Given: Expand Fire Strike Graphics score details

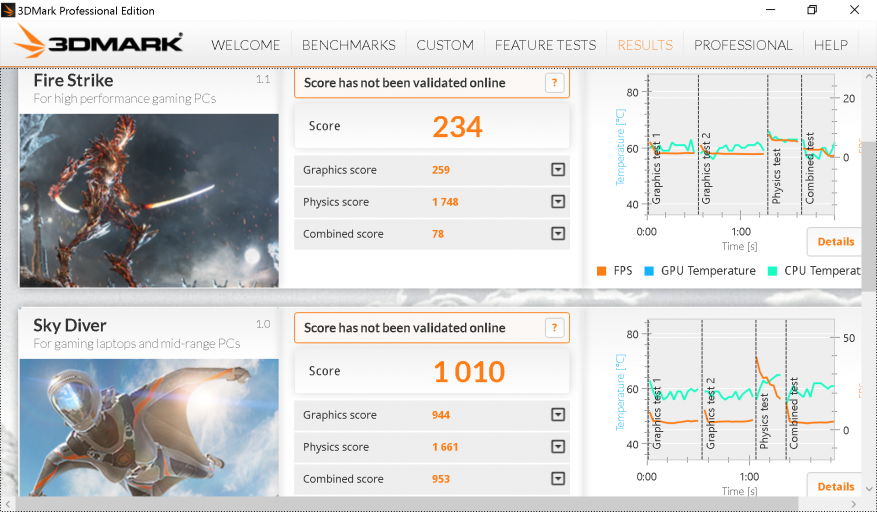Looking at the screenshot, I should pos(558,170).
